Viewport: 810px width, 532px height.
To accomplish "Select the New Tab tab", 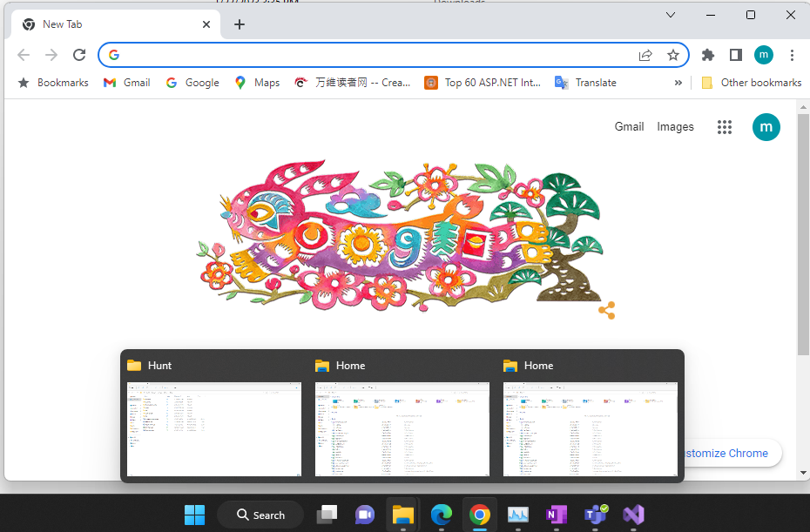I will tap(116, 24).
